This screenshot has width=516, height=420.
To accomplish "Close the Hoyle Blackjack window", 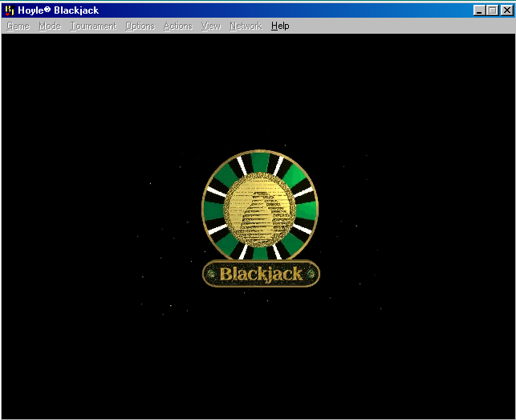I will coord(507,10).
